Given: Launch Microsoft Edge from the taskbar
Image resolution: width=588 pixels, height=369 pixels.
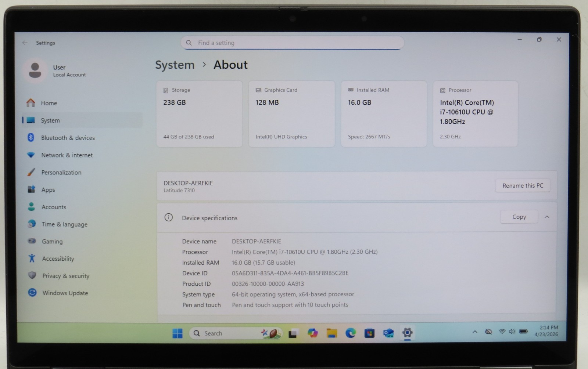Looking at the screenshot, I should (351, 333).
